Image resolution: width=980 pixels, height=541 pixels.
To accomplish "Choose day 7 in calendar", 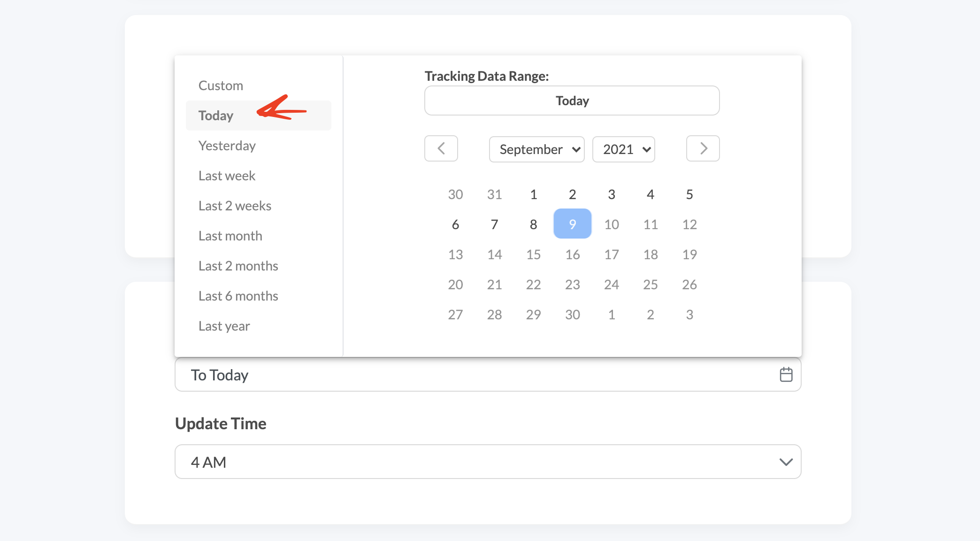I will pyautogui.click(x=494, y=224).
